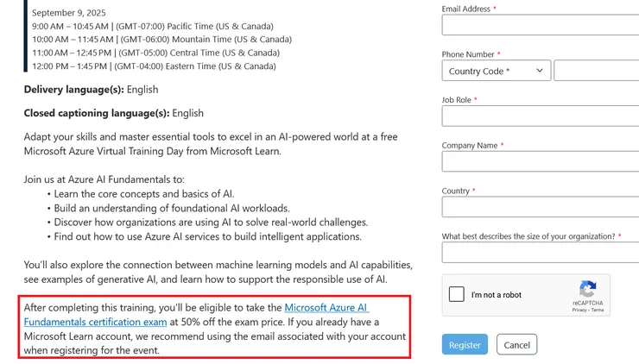The image size is (639, 364).
Task: Focus the Email Address input field
Action: (541, 25)
